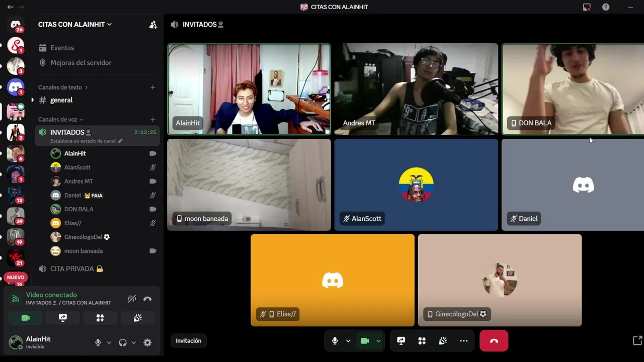644x362 pixels.
Task: Expand CITAS CON ALAINHIT server menu
Action: [75, 24]
